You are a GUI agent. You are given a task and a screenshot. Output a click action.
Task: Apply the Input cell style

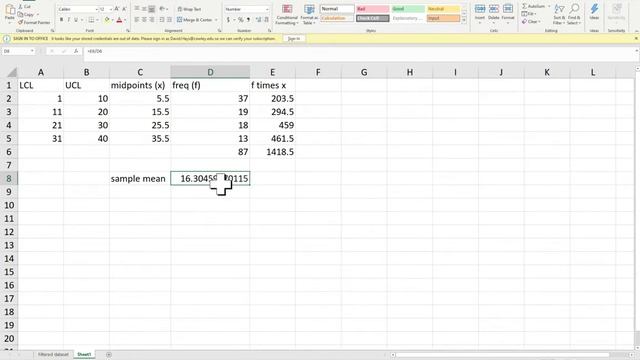[443, 18]
